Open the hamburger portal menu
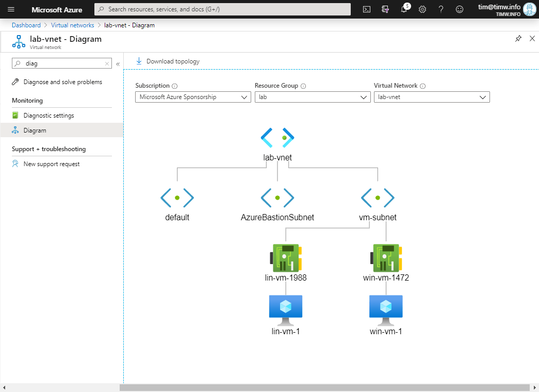This screenshot has width=539, height=392. [11, 9]
